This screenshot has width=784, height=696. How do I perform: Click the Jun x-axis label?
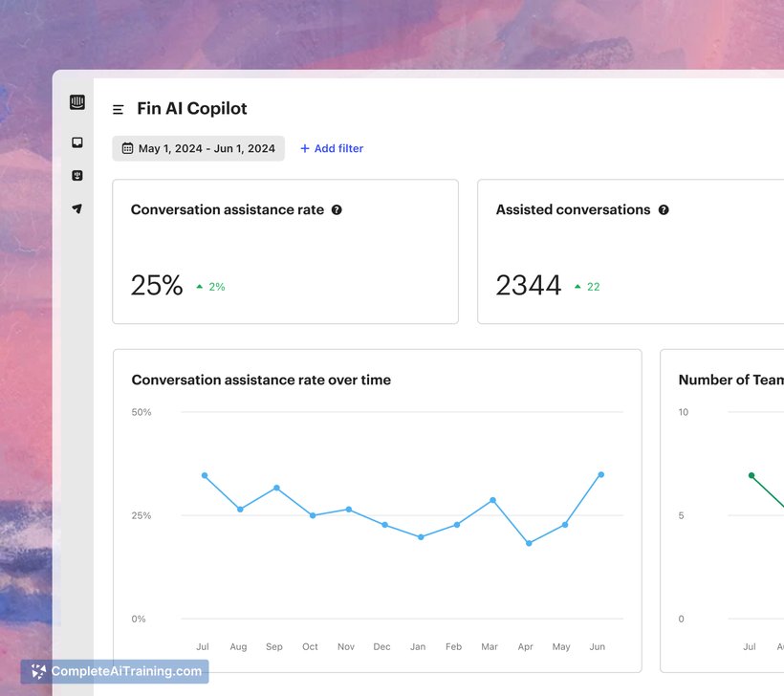pos(598,646)
